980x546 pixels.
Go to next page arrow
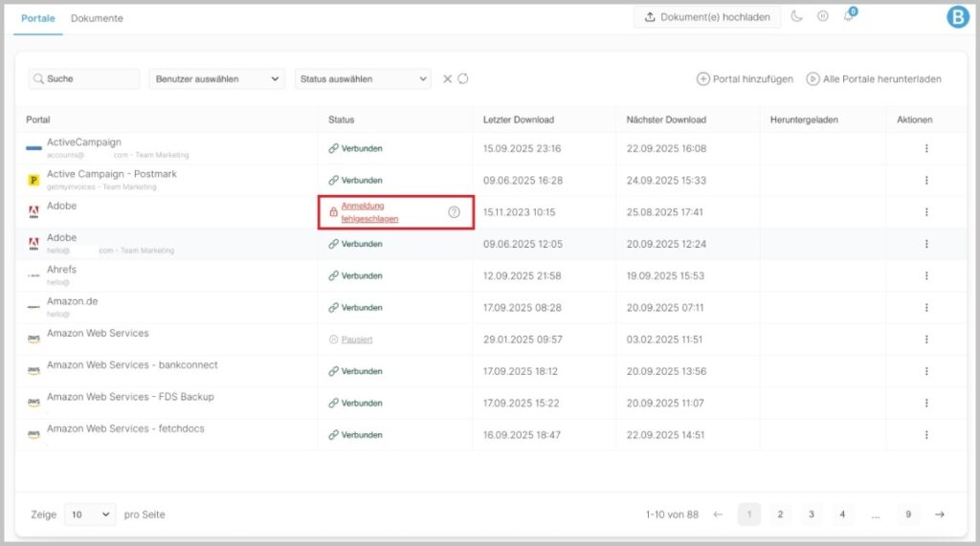coord(940,514)
